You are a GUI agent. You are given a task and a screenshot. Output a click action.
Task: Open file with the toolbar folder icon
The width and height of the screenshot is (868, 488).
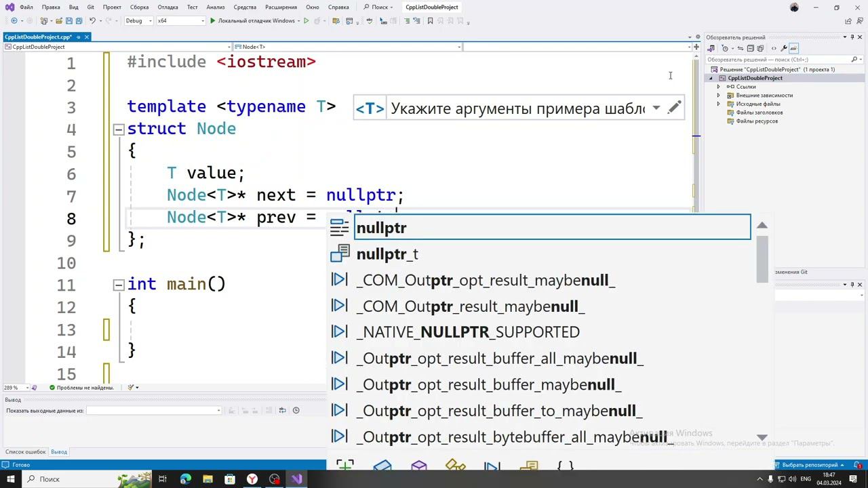click(59, 21)
